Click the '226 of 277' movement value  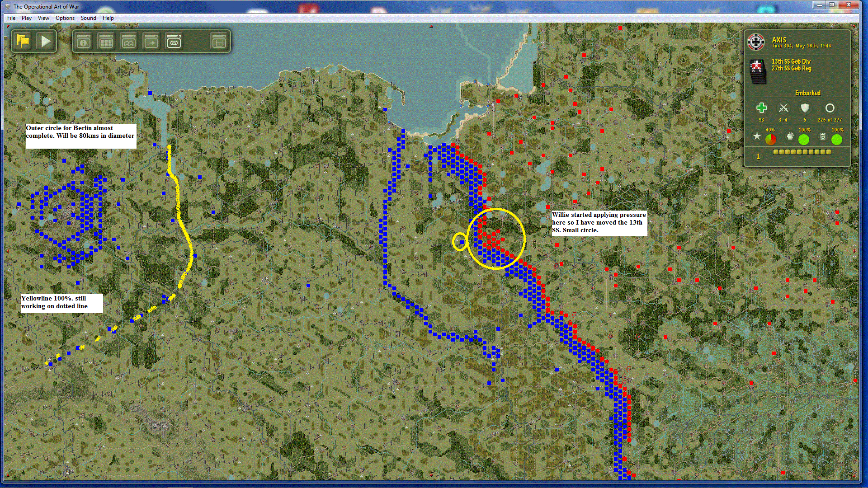tap(830, 120)
